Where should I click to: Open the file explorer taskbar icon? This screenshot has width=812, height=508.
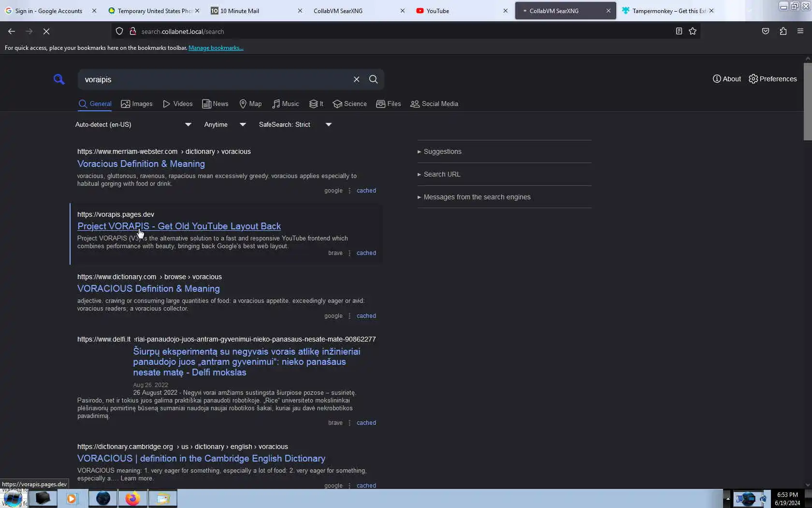pos(163,498)
